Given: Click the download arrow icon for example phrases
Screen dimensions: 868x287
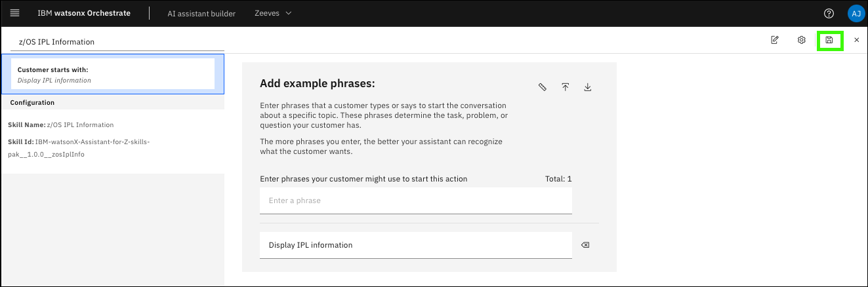Looking at the screenshot, I should pyautogui.click(x=588, y=87).
